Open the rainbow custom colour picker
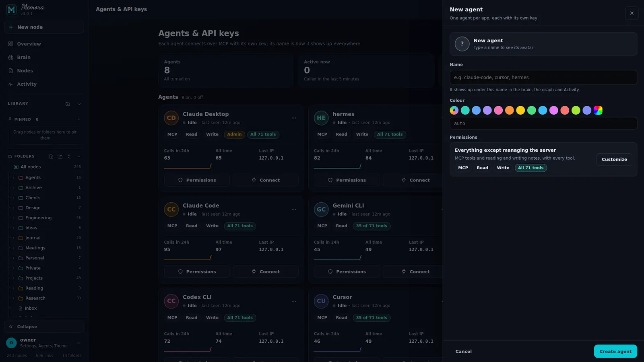This screenshot has height=362, width=644. [x=598, y=110]
